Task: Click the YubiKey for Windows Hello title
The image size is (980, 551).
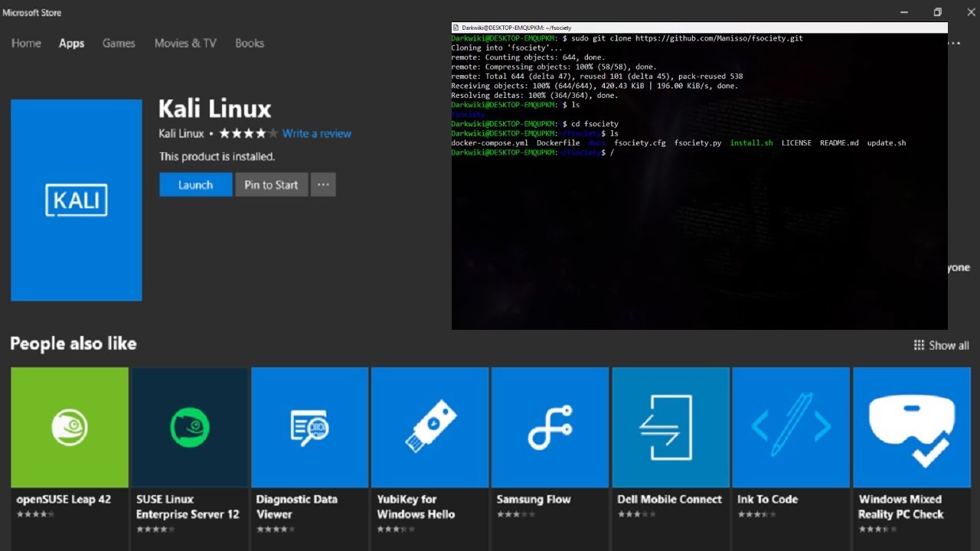Action: (416, 507)
